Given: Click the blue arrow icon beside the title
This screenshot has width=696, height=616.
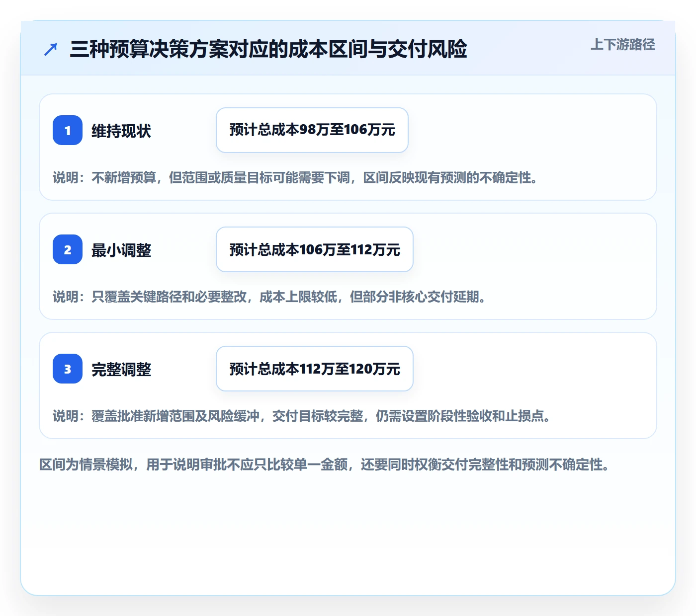Looking at the screenshot, I should click(51, 49).
